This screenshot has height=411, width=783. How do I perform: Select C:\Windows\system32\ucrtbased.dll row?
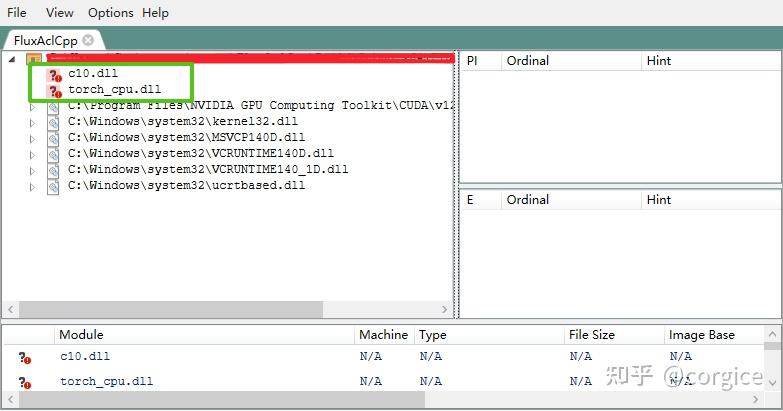(186, 185)
